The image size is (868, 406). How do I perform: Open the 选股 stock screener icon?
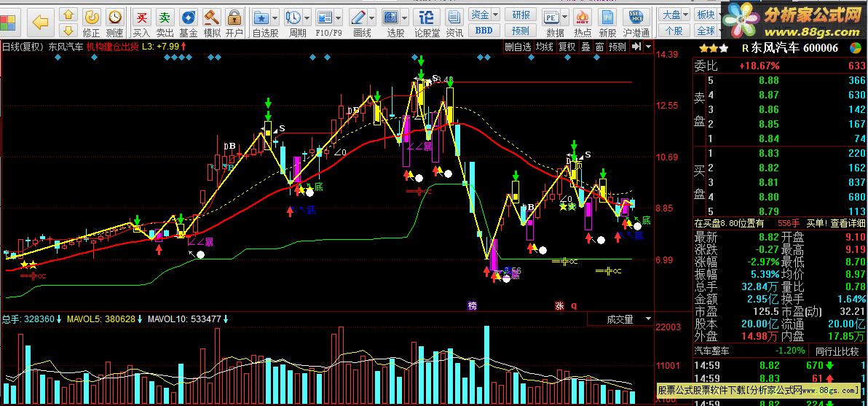pyautogui.click(x=391, y=17)
